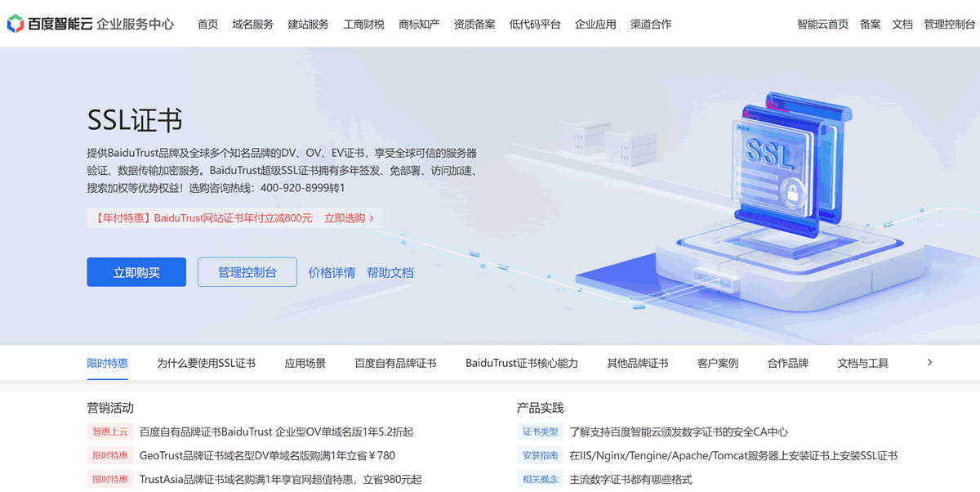Click the 【年付特惠】BaiduTrust网站证书年付立减800元 banner text
Image resolution: width=980 pixels, height=492 pixels.
click(201, 218)
